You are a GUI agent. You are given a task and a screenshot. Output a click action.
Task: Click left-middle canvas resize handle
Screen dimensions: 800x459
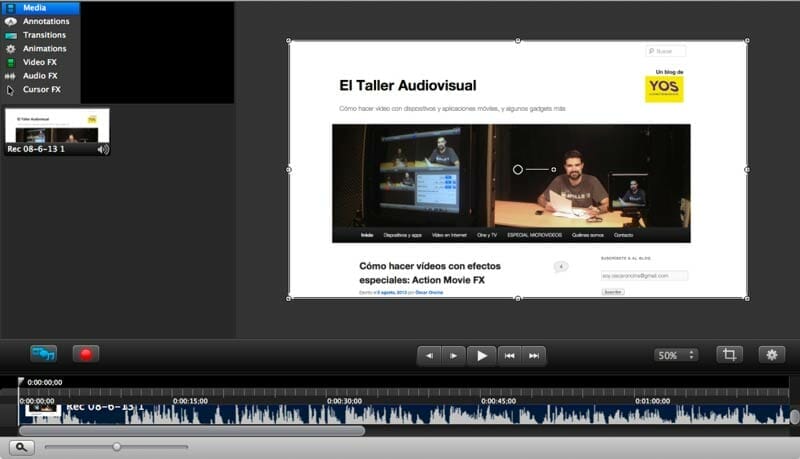click(x=289, y=169)
